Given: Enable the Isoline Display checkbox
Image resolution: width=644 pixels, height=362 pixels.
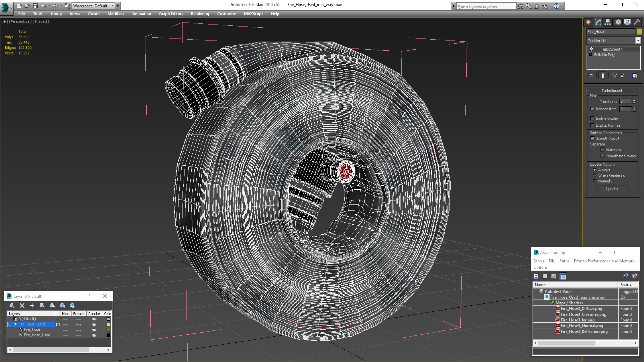Looking at the screenshot, I should pos(592,118).
